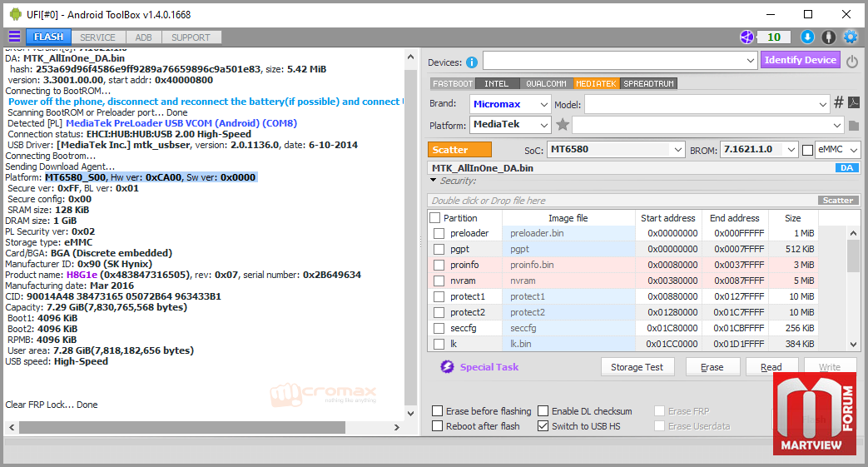
Task: Click the orange Scatter button
Action: (459, 150)
